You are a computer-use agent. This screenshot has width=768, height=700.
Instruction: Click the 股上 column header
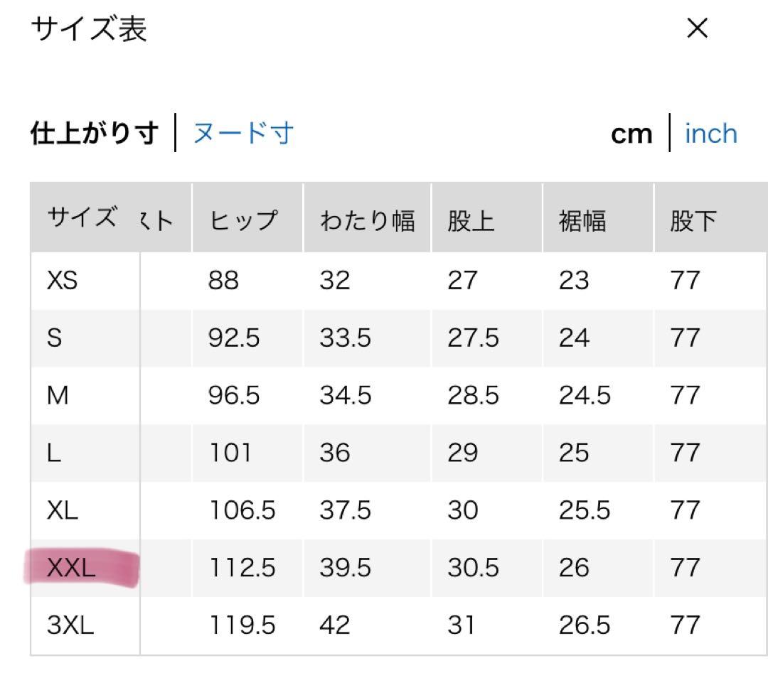tap(471, 220)
